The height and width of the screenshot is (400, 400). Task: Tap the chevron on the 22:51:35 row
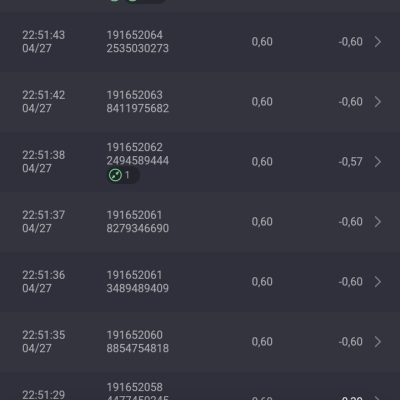[378, 342]
